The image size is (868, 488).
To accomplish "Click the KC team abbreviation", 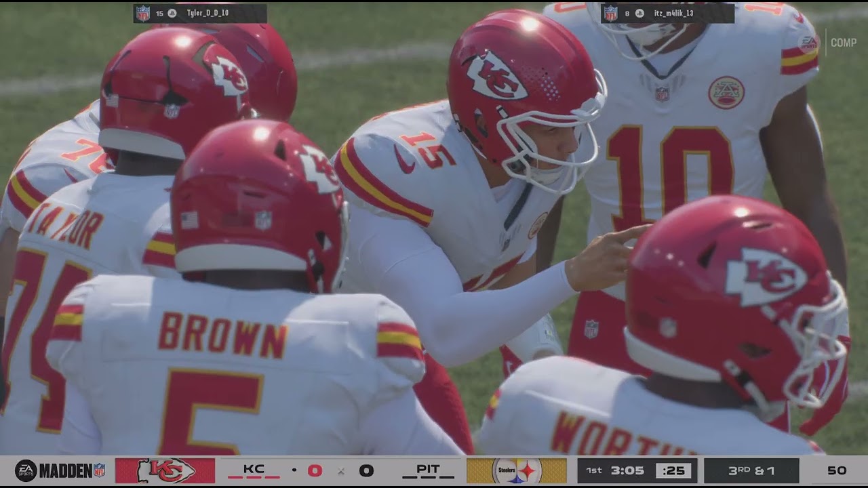I will coord(254,468).
